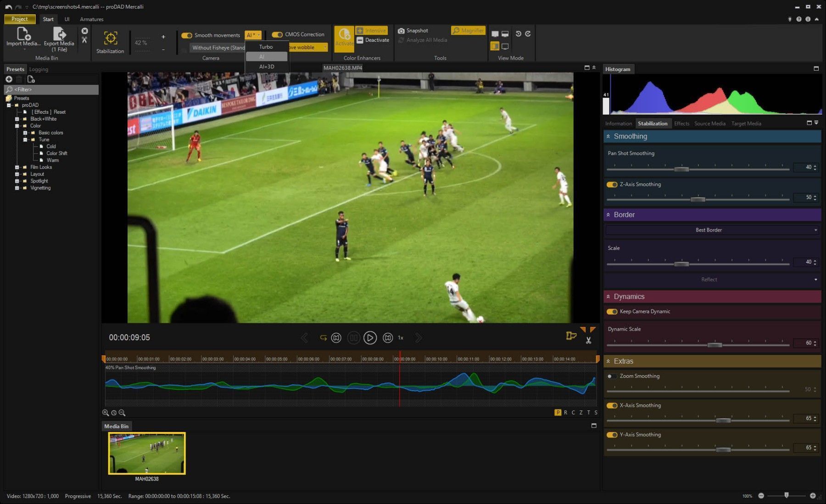Click the scissors cut icon near timeline
The height and width of the screenshot is (504, 826).
(x=588, y=340)
